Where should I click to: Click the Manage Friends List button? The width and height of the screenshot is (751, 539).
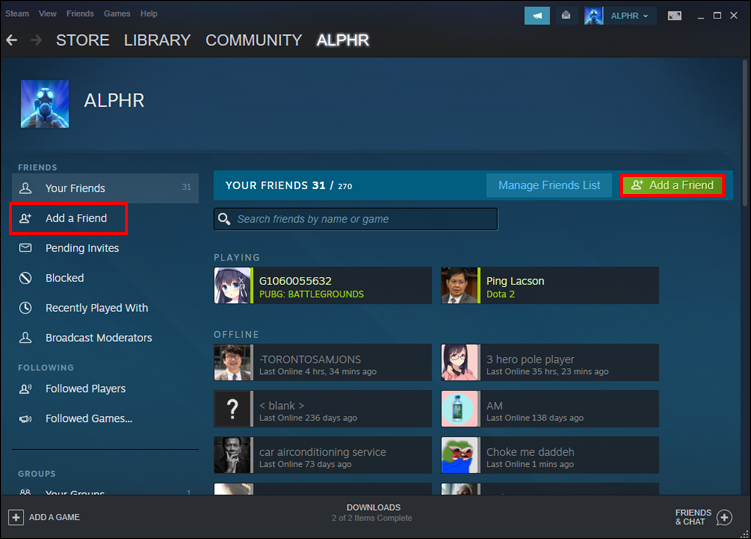(x=549, y=185)
